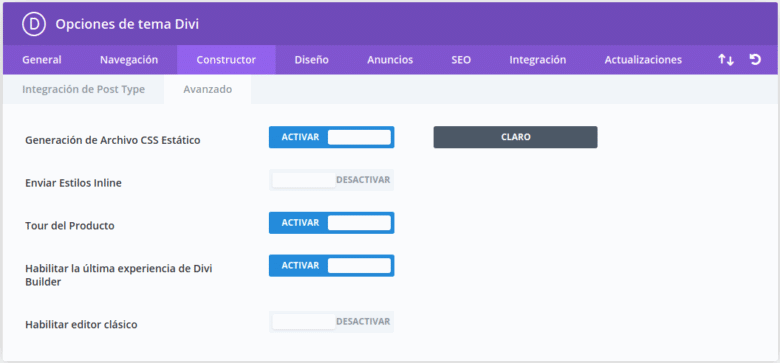Open the Actualizaciones tab
The width and height of the screenshot is (780, 363).
pyautogui.click(x=643, y=60)
